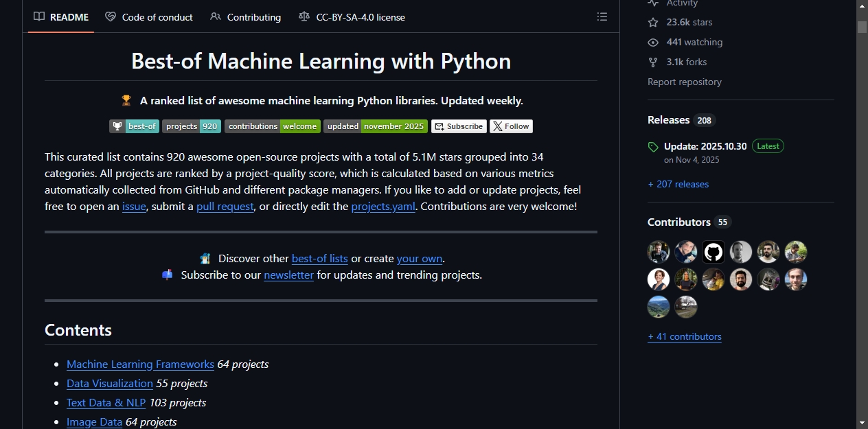Image resolution: width=868 pixels, height=429 pixels.
Task: Go to Data Visualization section
Action: (x=110, y=383)
